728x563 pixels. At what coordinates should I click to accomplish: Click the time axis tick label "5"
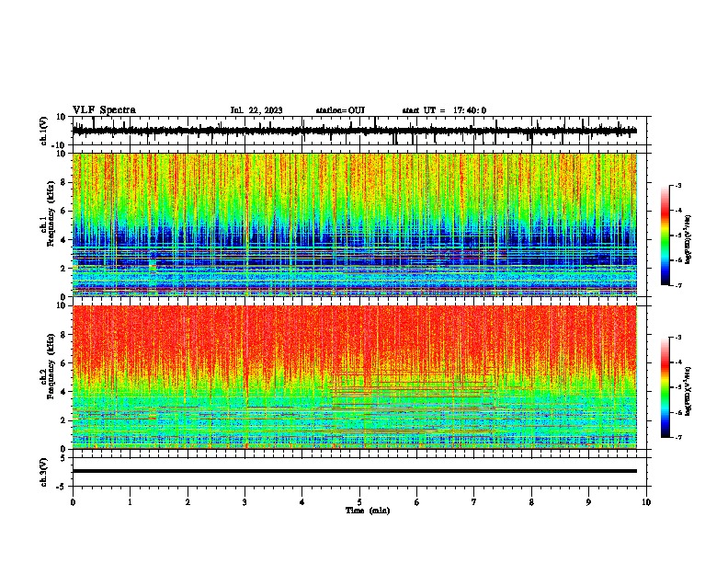pyautogui.click(x=359, y=502)
